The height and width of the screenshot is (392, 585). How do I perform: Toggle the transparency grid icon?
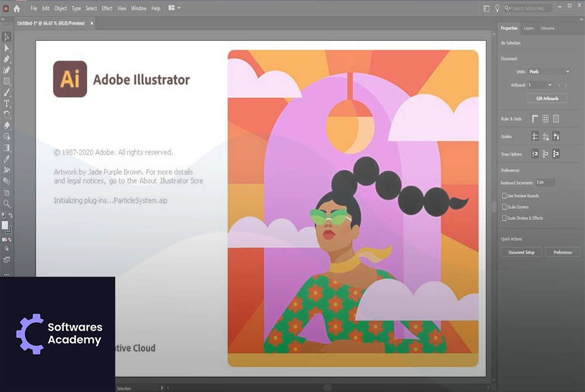556,119
